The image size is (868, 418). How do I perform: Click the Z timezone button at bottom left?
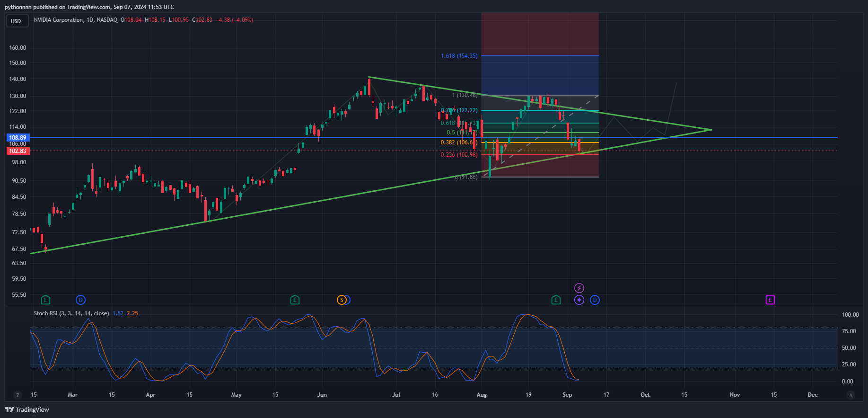tap(18, 395)
